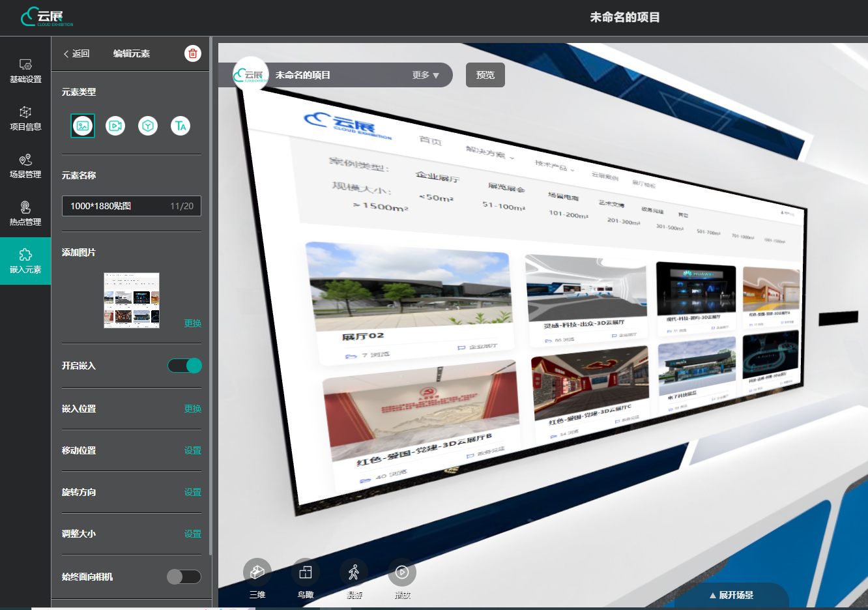Click the added image thumbnail
This screenshot has height=610, width=868.
[132, 300]
